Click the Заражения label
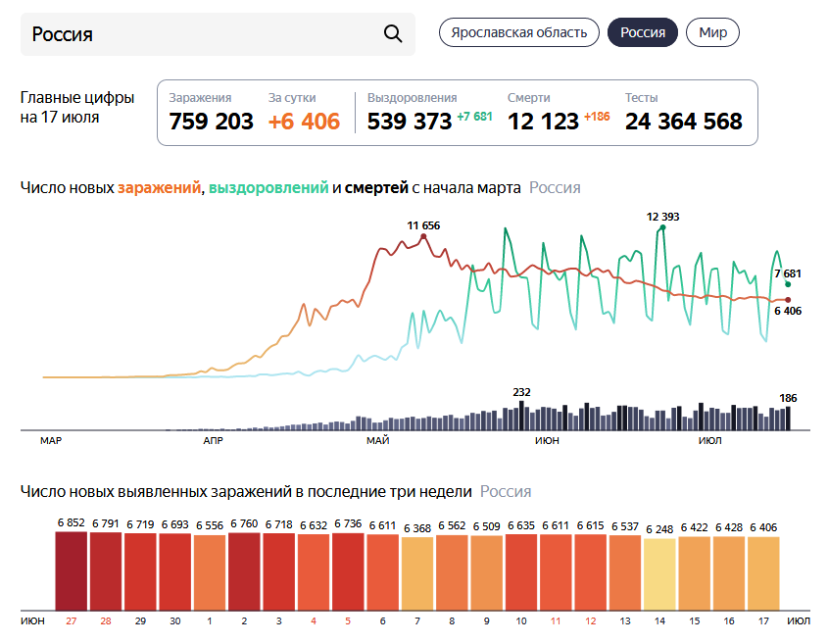828x644 pixels. pyautogui.click(x=200, y=98)
